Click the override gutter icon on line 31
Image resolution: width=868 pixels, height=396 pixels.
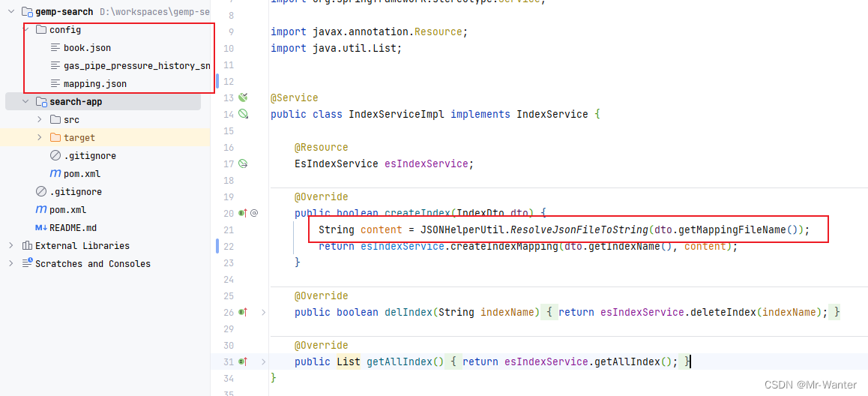click(242, 361)
